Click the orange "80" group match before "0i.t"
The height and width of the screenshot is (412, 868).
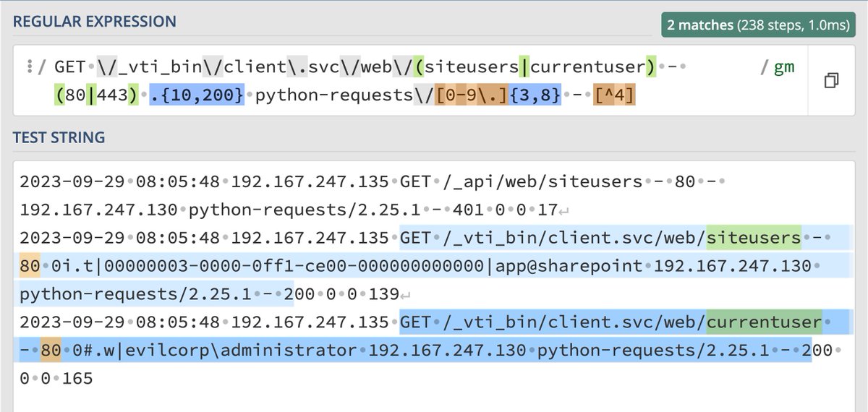tap(30, 266)
